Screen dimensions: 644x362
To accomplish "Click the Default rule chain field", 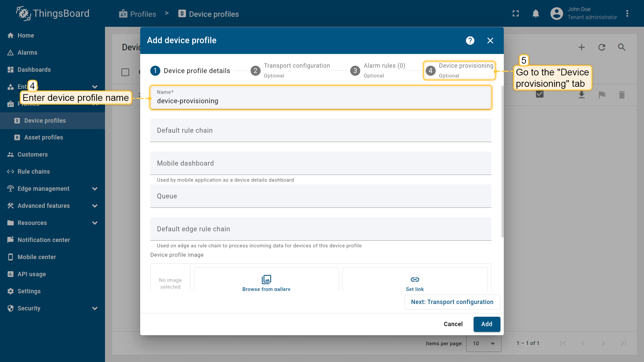I will point(320,130).
